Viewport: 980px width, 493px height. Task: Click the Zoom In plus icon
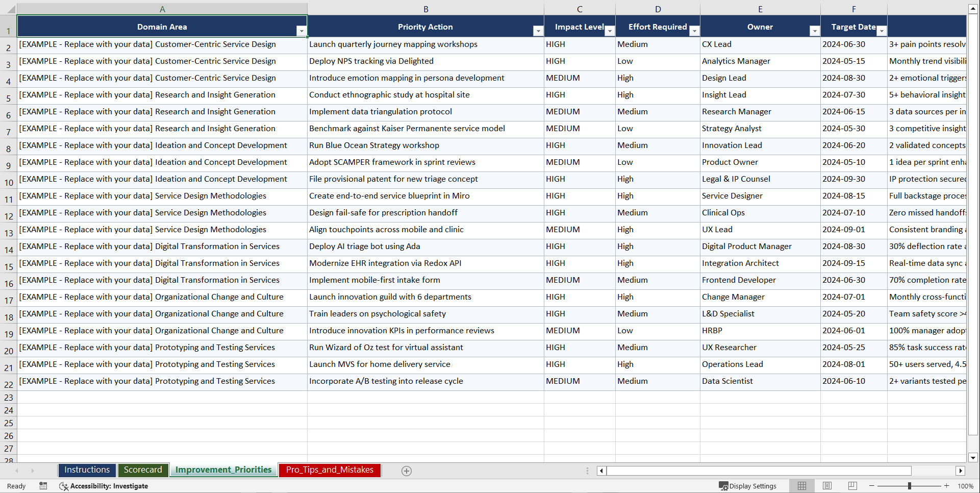(947, 486)
